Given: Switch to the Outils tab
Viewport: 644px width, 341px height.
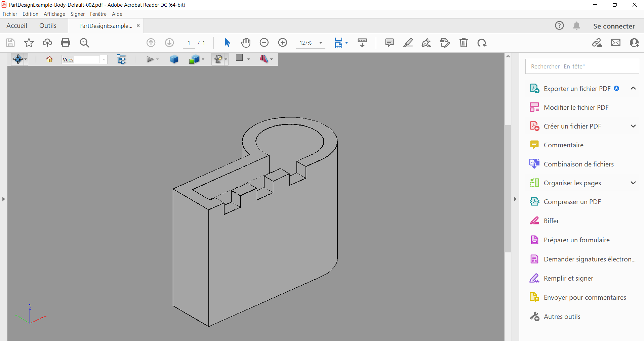Looking at the screenshot, I should [48, 26].
